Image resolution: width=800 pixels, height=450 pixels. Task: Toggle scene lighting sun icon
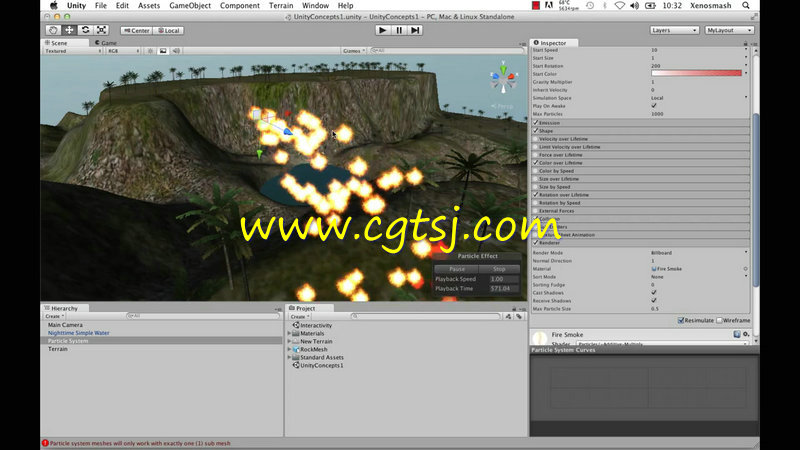(150, 51)
